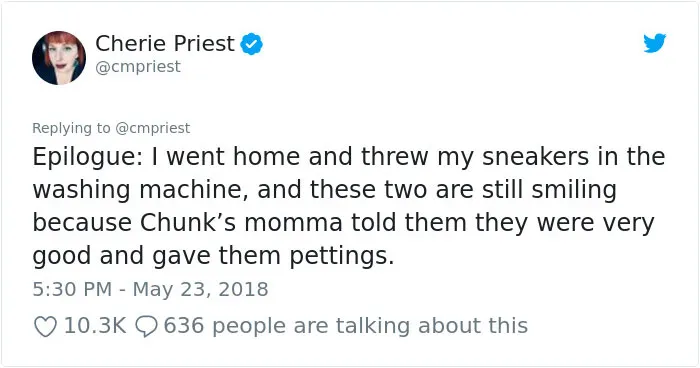This screenshot has height=368, width=700.
Task: Click the 'Replying to' label text
Action: coord(71,128)
